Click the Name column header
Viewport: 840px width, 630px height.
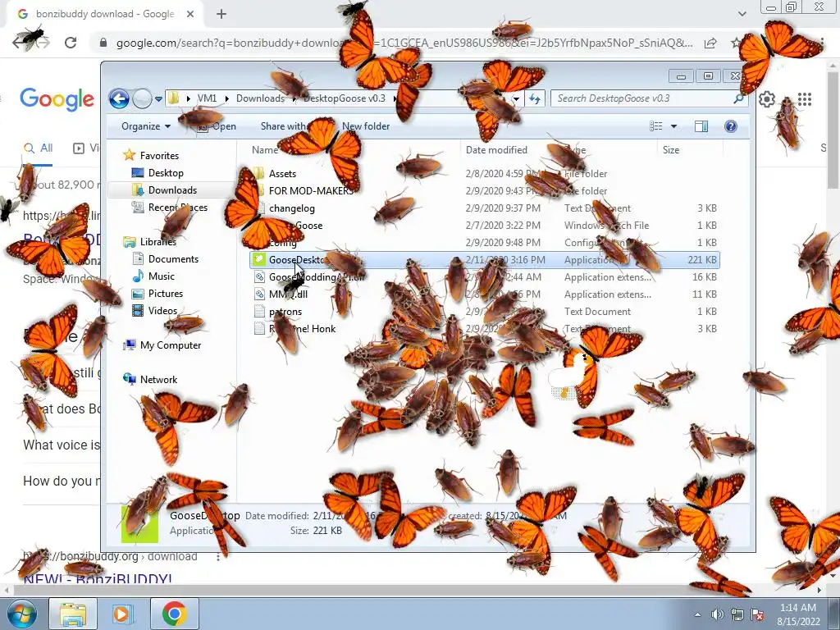pyautogui.click(x=265, y=150)
